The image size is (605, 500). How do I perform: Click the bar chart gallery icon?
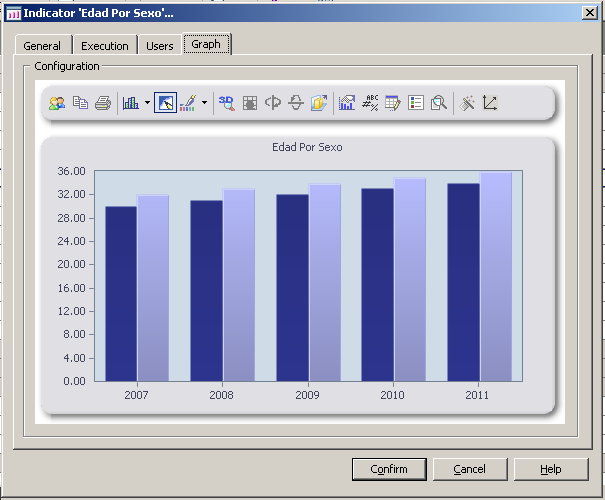tap(130, 103)
